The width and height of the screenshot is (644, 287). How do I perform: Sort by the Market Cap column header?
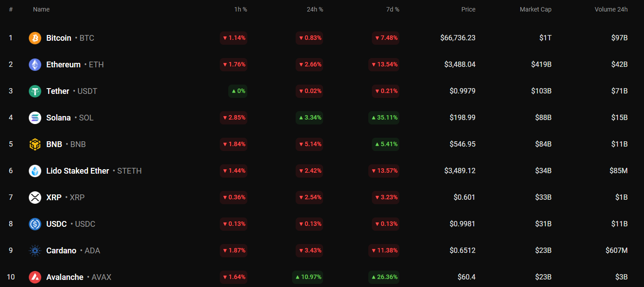(535, 9)
